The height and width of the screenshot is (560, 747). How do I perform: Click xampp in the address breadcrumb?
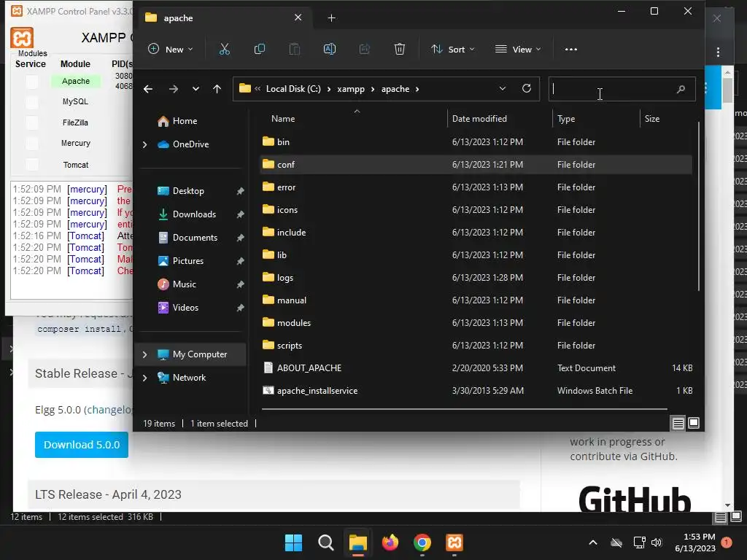[x=351, y=89]
